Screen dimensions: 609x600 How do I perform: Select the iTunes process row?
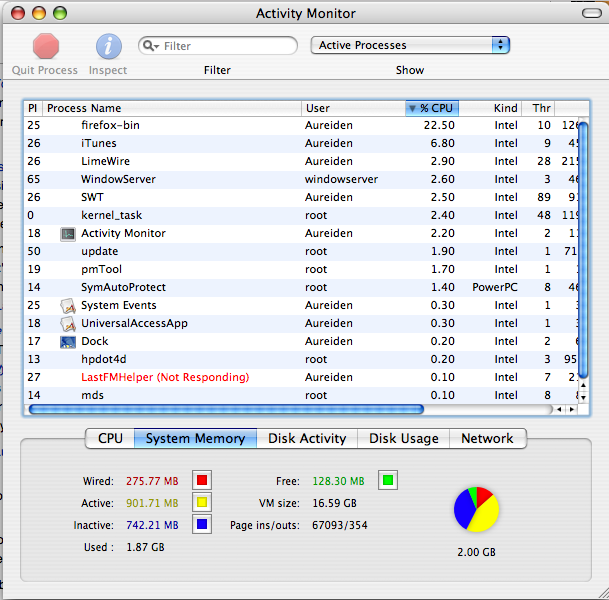(301, 143)
